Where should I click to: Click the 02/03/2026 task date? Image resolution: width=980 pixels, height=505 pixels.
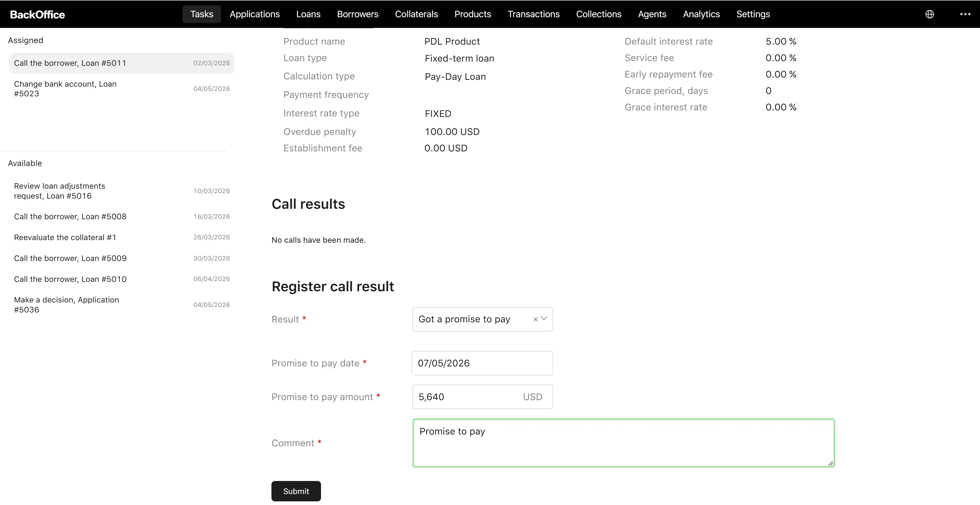point(211,63)
